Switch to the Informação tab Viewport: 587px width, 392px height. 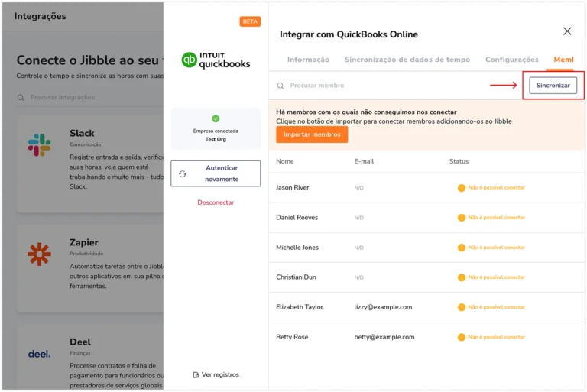pos(308,60)
